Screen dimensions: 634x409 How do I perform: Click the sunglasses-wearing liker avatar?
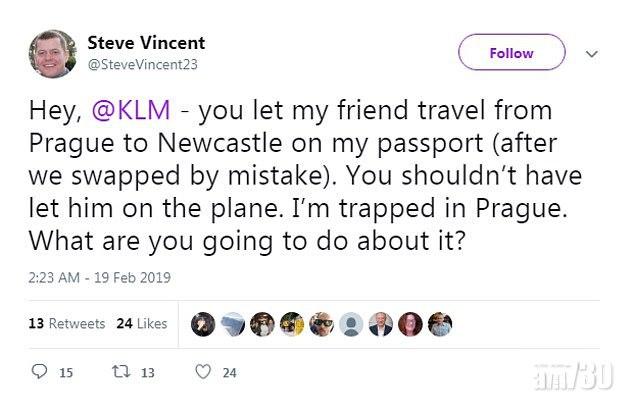(319, 324)
